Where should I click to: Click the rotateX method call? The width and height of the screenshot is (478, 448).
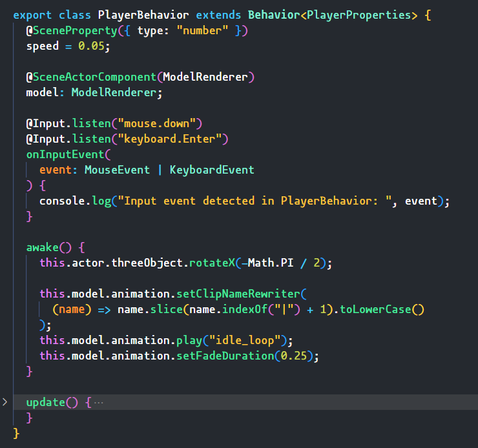[x=212, y=263]
